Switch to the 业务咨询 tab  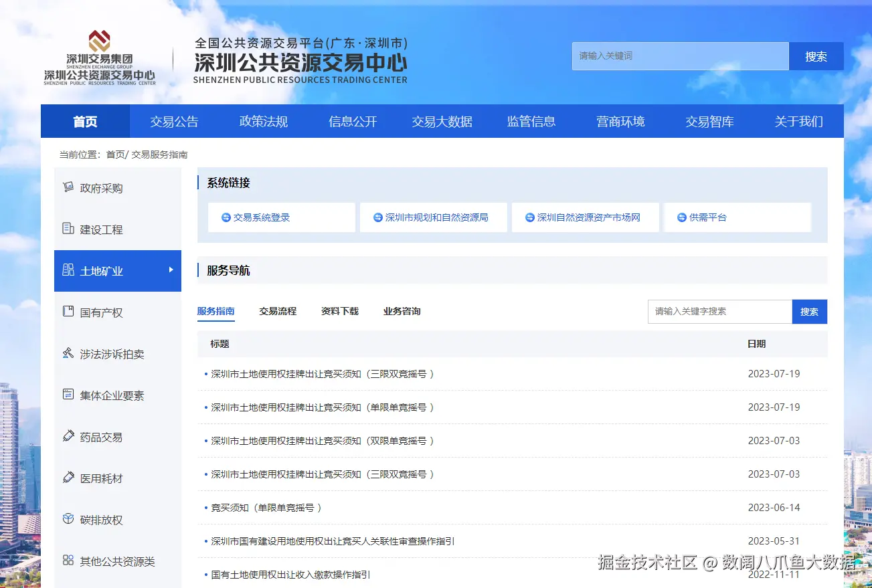click(x=402, y=311)
